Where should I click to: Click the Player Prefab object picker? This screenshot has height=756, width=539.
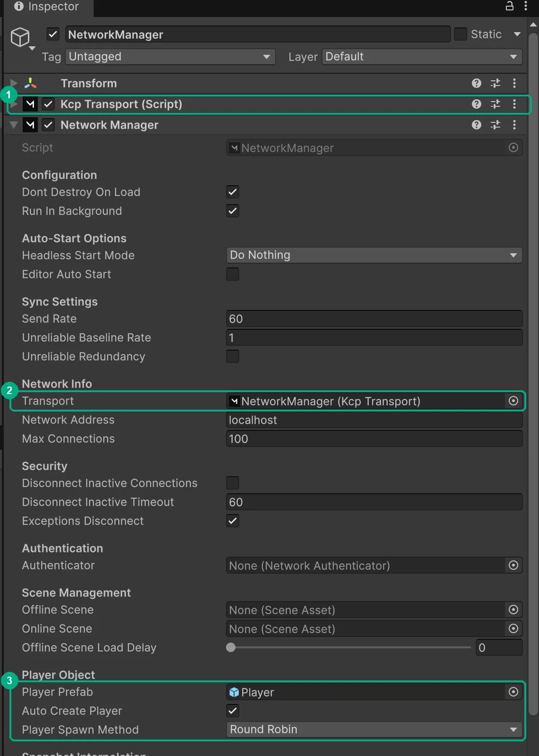point(513,692)
